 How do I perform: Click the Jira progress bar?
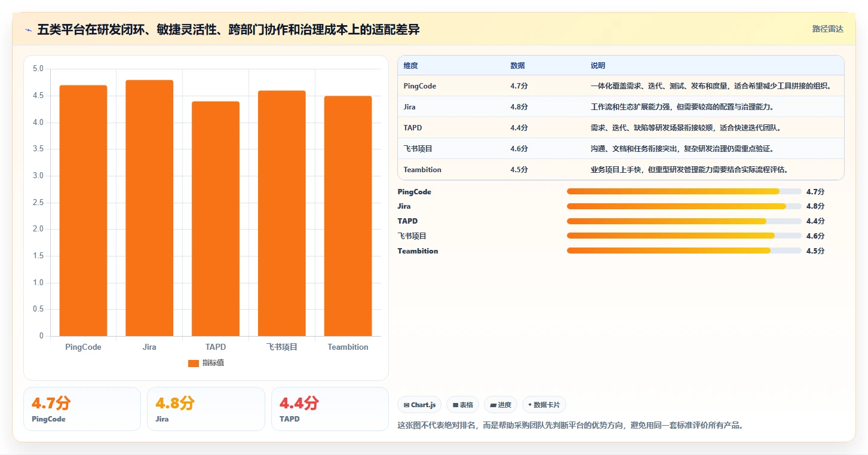pos(684,206)
